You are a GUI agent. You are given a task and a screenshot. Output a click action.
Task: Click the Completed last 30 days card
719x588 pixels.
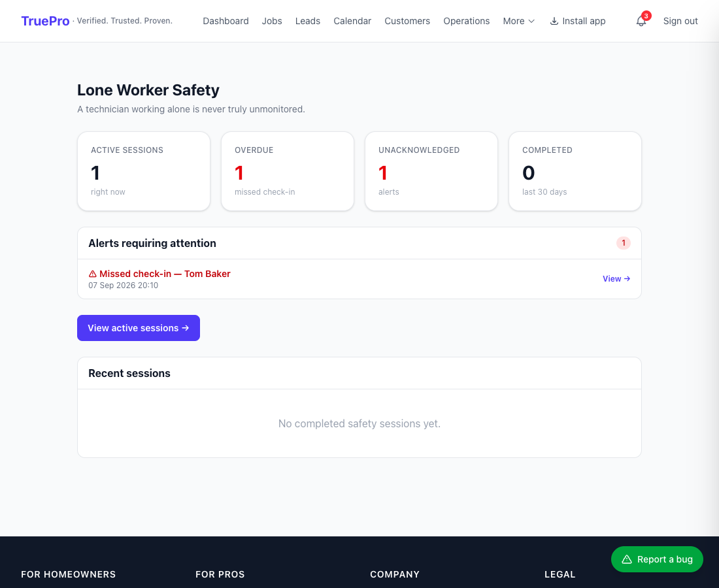(x=575, y=171)
